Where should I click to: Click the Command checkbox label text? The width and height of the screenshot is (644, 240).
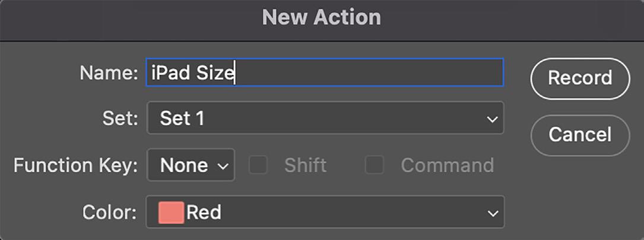click(x=447, y=165)
